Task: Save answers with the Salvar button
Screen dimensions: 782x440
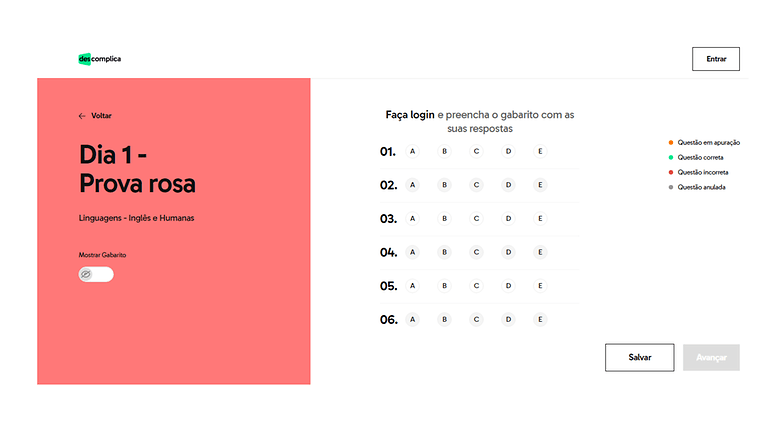Action: tap(640, 357)
